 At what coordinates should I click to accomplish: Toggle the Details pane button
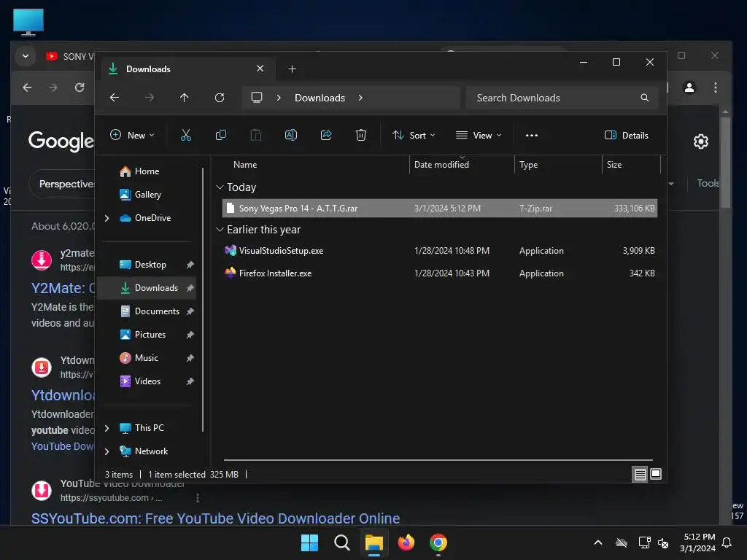point(627,135)
